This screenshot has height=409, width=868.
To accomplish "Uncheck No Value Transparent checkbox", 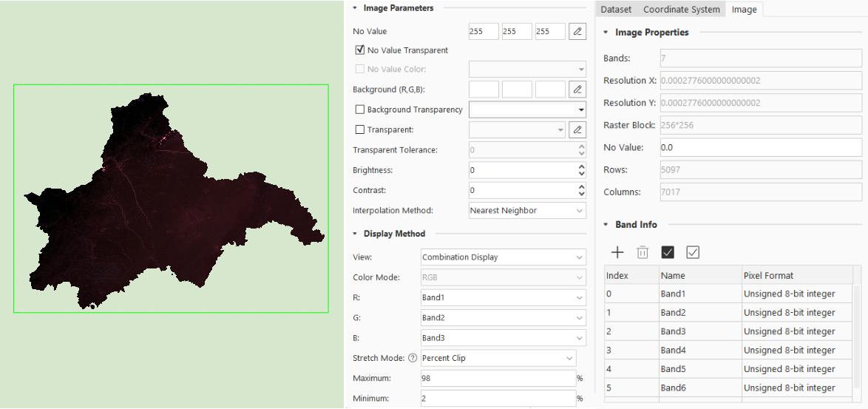I will pos(360,50).
